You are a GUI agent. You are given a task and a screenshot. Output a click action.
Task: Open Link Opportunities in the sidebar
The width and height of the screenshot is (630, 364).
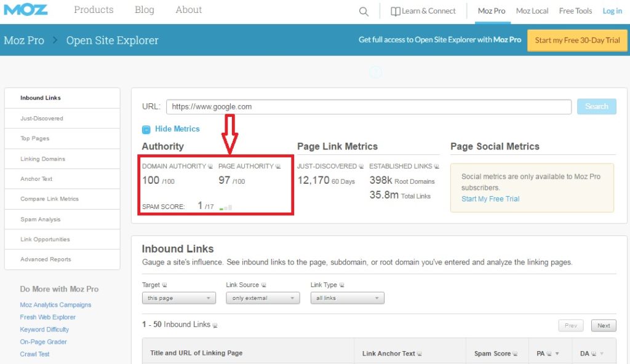click(x=62, y=239)
